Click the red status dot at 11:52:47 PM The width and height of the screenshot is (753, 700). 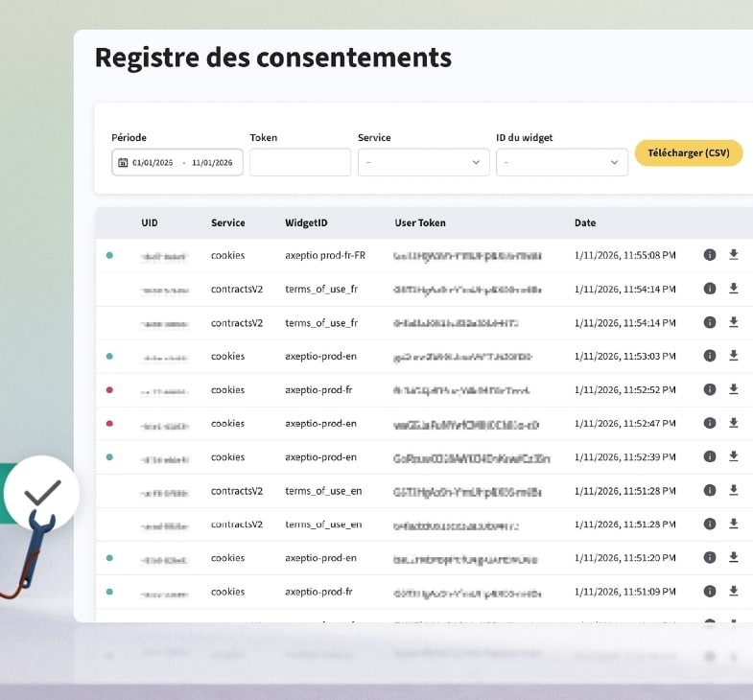(x=109, y=424)
